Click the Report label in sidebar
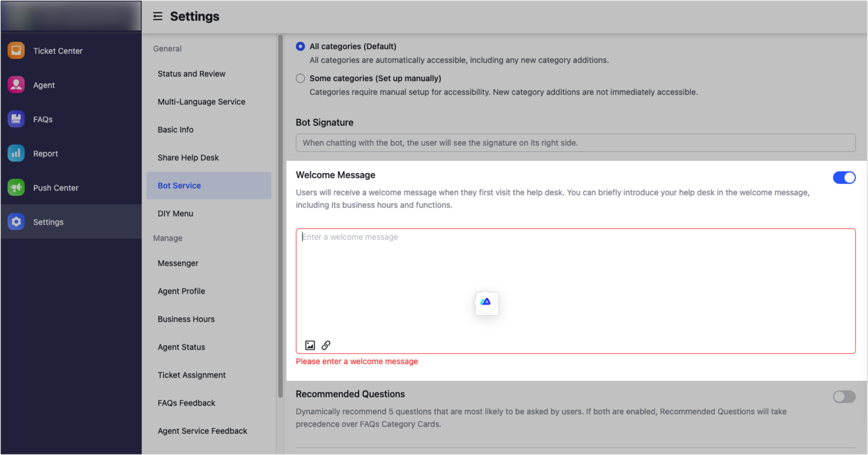Viewport: 868px width, 455px height. tap(46, 154)
